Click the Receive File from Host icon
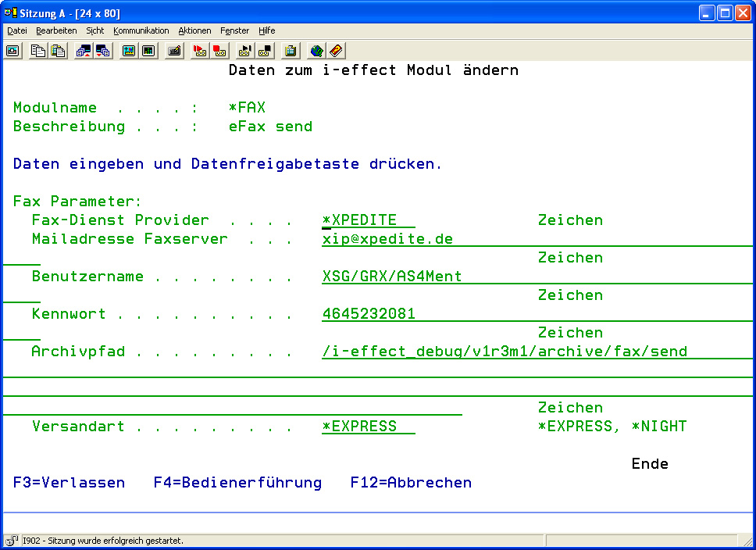756x550 pixels. point(103,51)
